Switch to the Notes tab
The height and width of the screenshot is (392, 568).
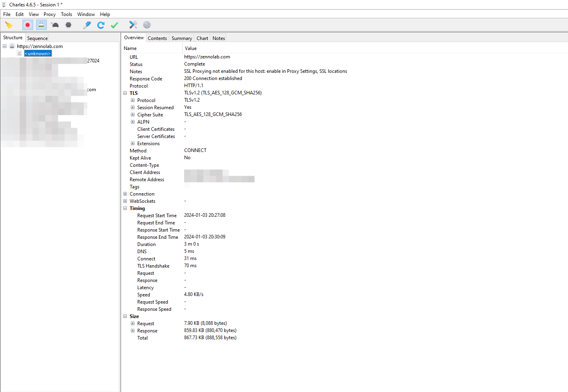click(219, 38)
